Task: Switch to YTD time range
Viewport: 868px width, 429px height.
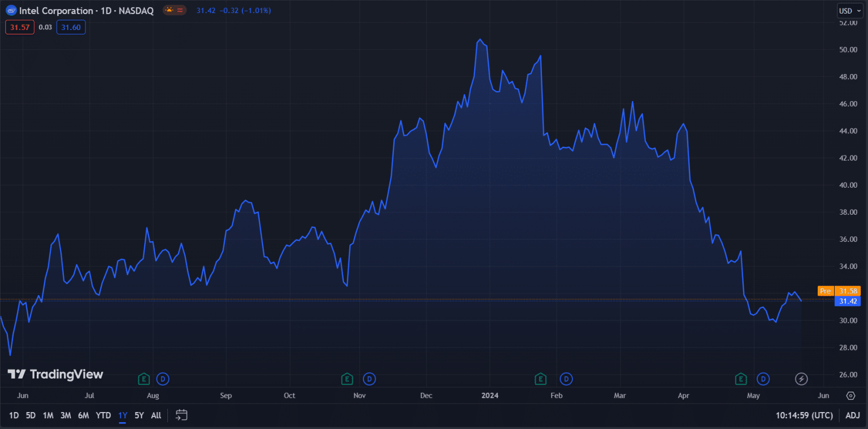Action: (x=103, y=415)
